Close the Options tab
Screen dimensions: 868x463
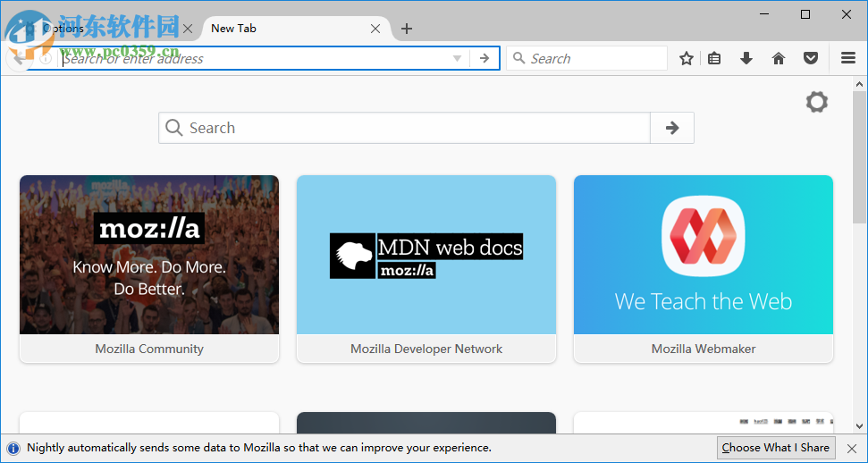tap(188, 29)
